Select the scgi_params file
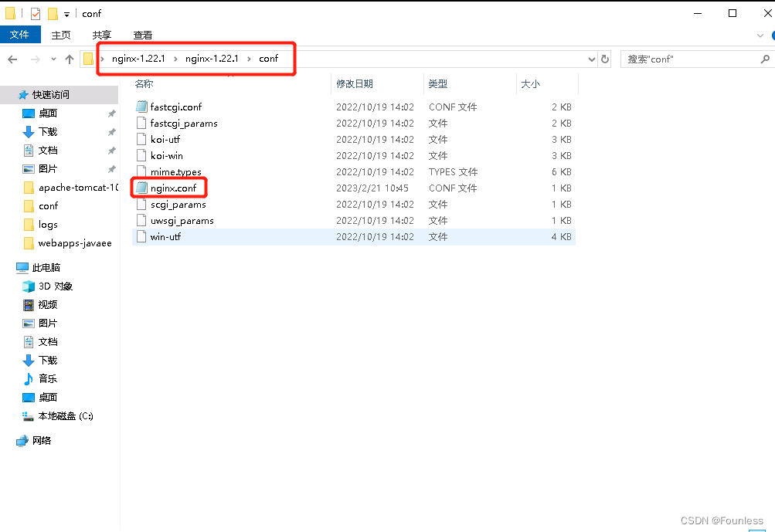775x532 pixels. [x=178, y=205]
